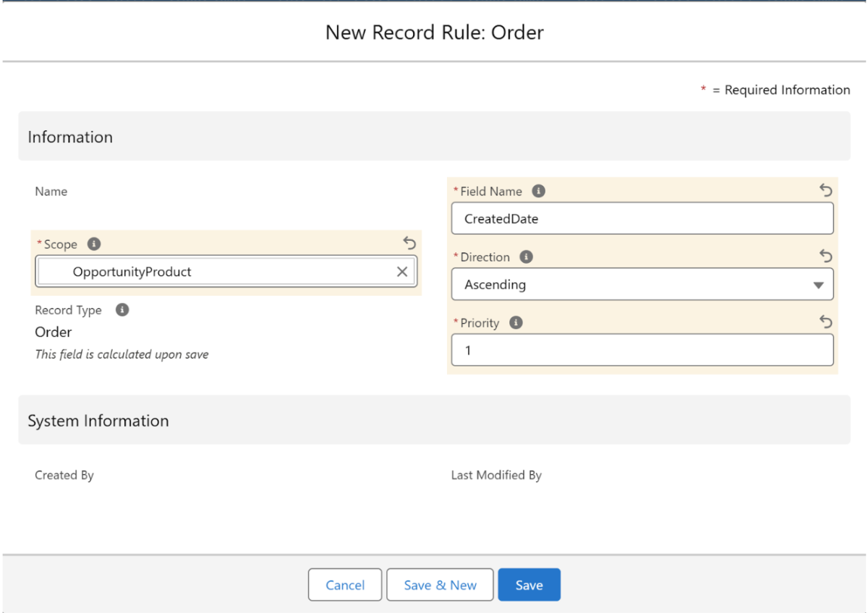Click the info icon next to Scope
The image size is (868, 613).
(93, 244)
